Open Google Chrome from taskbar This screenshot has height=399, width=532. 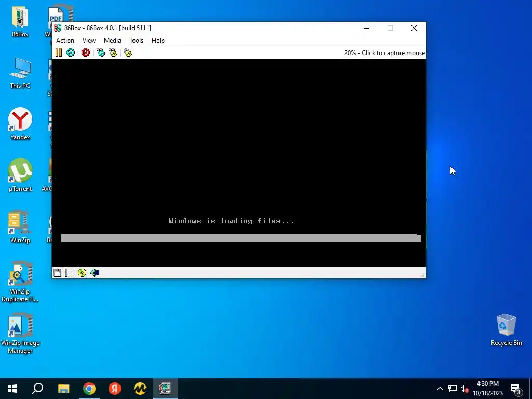[89, 389]
